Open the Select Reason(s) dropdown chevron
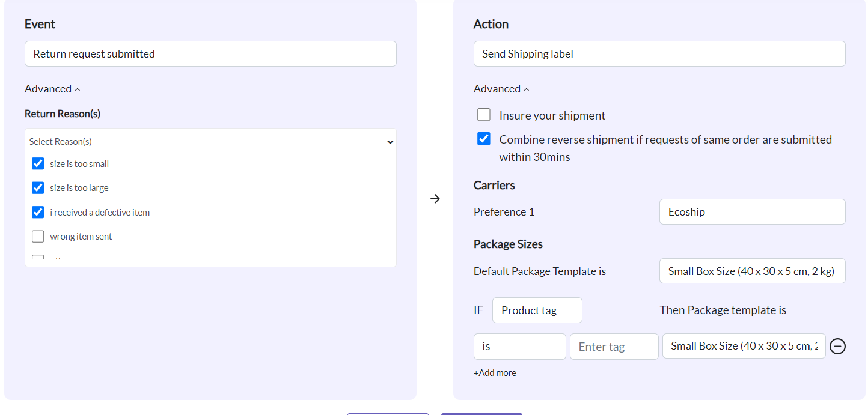This screenshot has width=868, height=415. coord(390,142)
